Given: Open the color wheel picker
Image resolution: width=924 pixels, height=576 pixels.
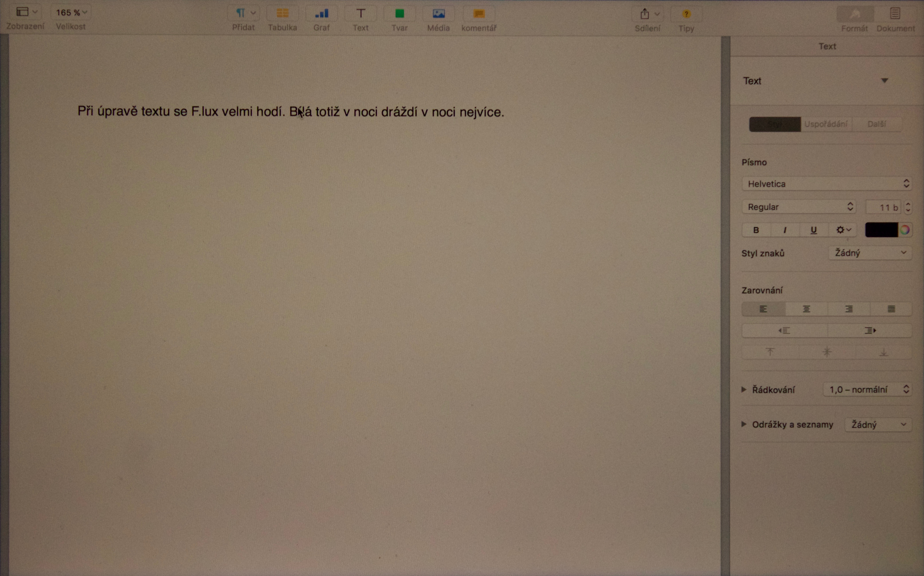Looking at the screenshot, I should [905, 230].
